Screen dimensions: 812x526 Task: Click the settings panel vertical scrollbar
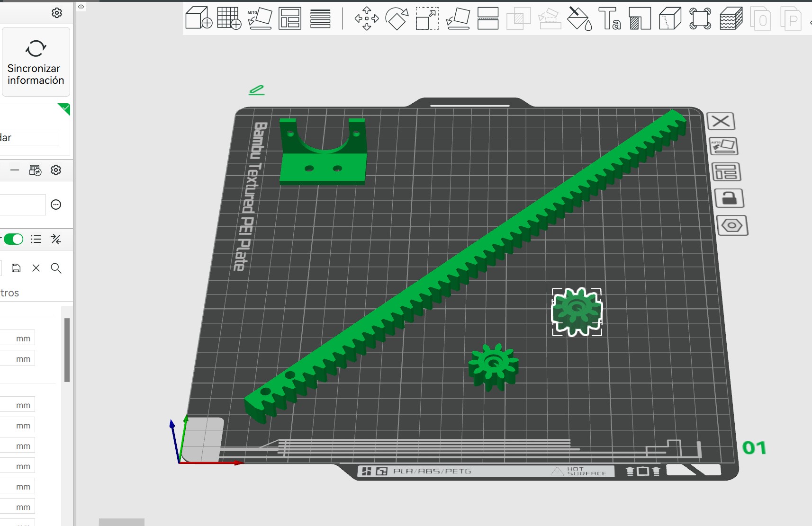coord(67,350)
